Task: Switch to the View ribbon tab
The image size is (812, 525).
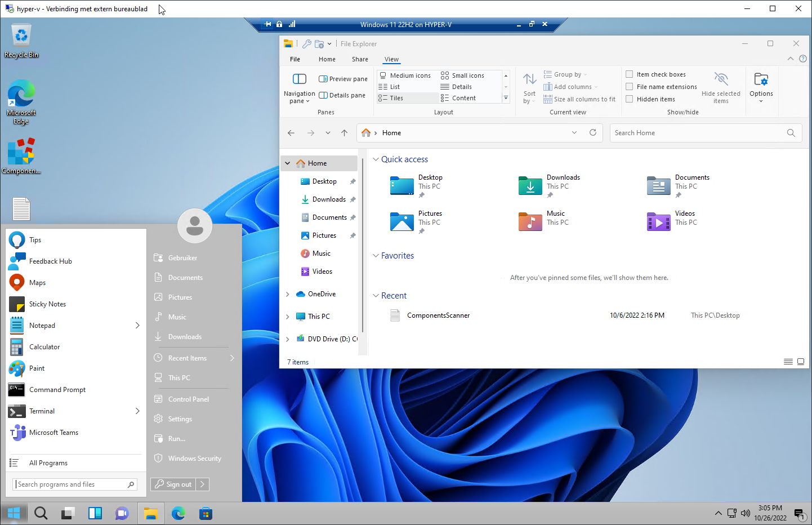Action: pos(391,59)
